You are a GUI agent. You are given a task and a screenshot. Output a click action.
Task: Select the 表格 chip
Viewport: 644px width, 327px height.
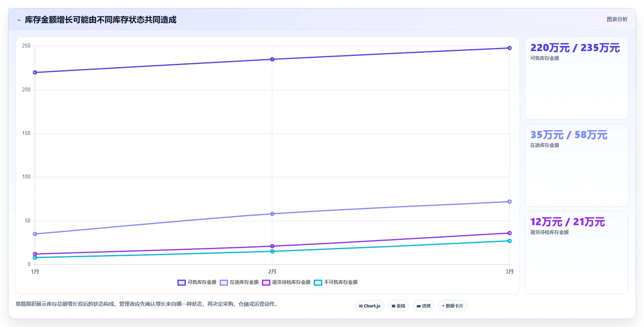(x=398, y=306)
